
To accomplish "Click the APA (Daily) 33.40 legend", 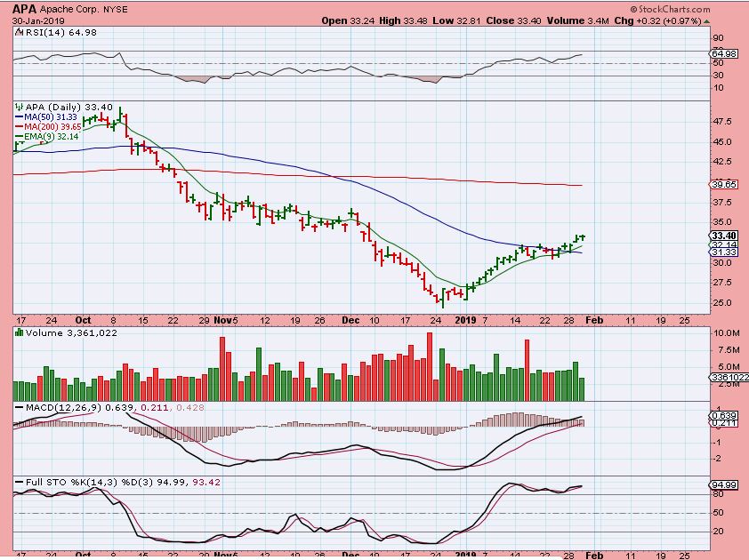I will 68,108.
